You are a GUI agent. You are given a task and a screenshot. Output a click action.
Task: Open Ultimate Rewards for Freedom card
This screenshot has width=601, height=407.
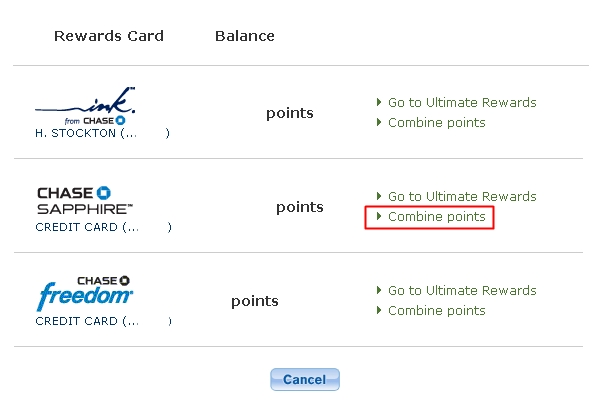coord(462,290)
